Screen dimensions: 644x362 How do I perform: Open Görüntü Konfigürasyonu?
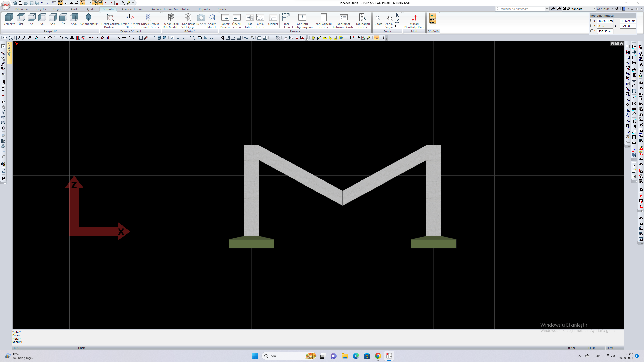302,21
